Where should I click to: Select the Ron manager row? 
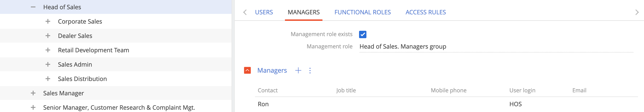[x=446, y=104]
